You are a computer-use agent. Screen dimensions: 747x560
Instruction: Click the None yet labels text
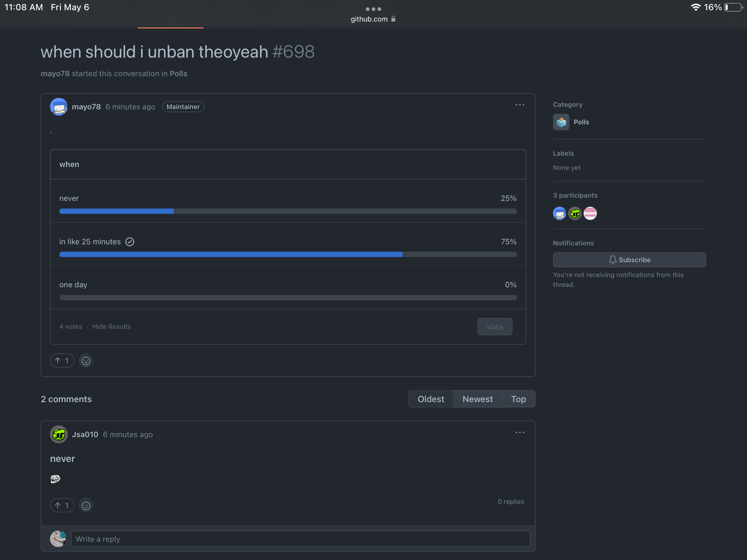coord(566,168)
